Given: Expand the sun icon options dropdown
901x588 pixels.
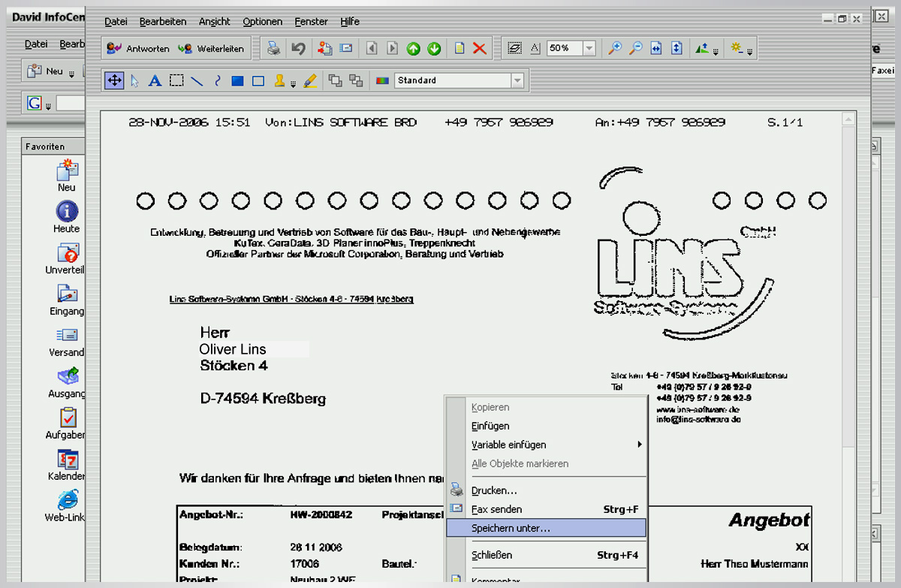Looking at the screenshot, I should 750,51.
